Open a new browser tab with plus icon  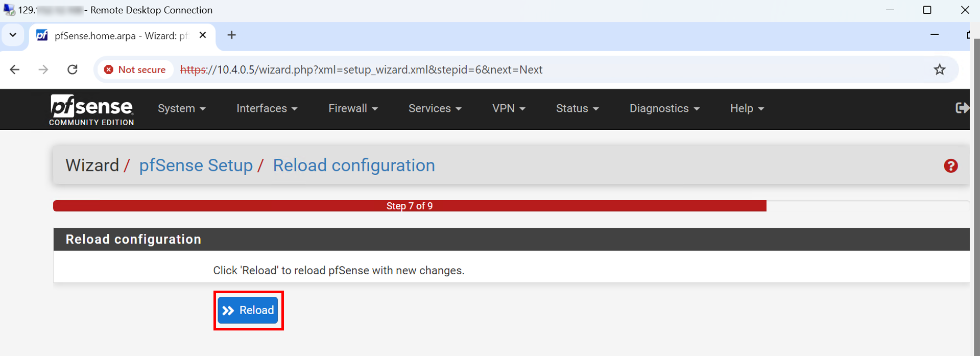tap(232, 35)
